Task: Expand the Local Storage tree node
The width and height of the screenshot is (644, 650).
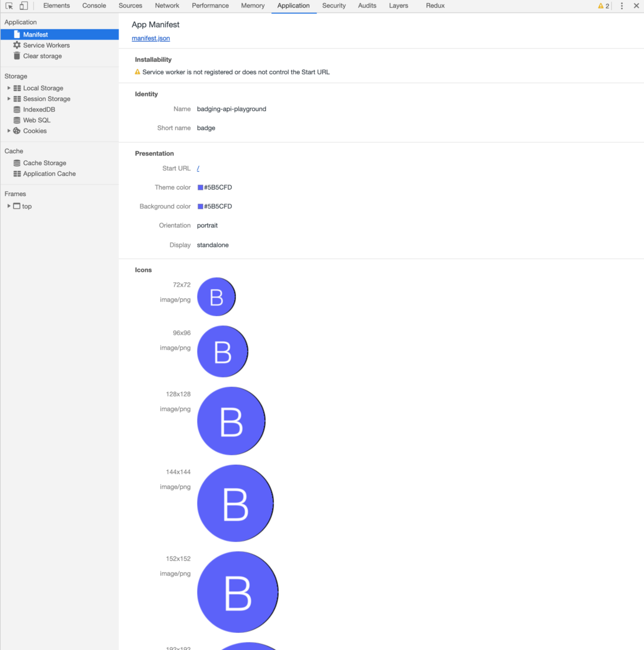Action: point(9,88)
